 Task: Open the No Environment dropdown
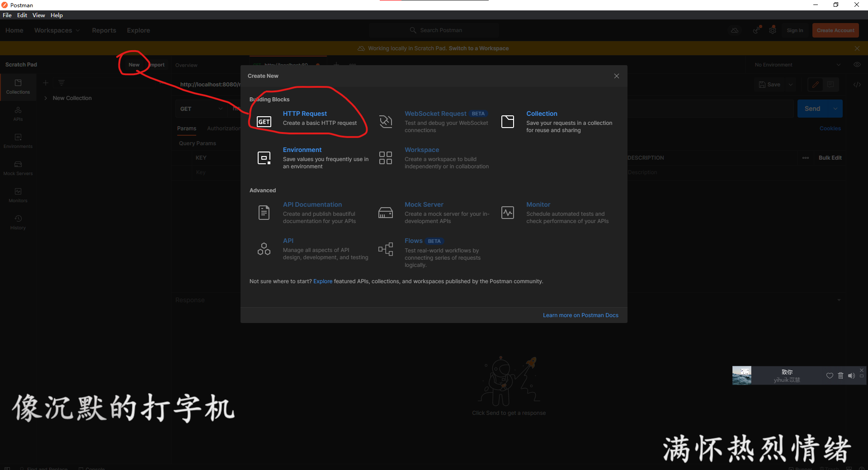[x=797, y=65]
